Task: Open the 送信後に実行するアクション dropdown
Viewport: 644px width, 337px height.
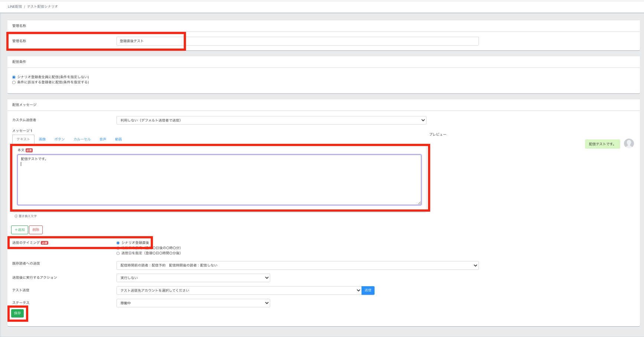Action: coord(193,278)
